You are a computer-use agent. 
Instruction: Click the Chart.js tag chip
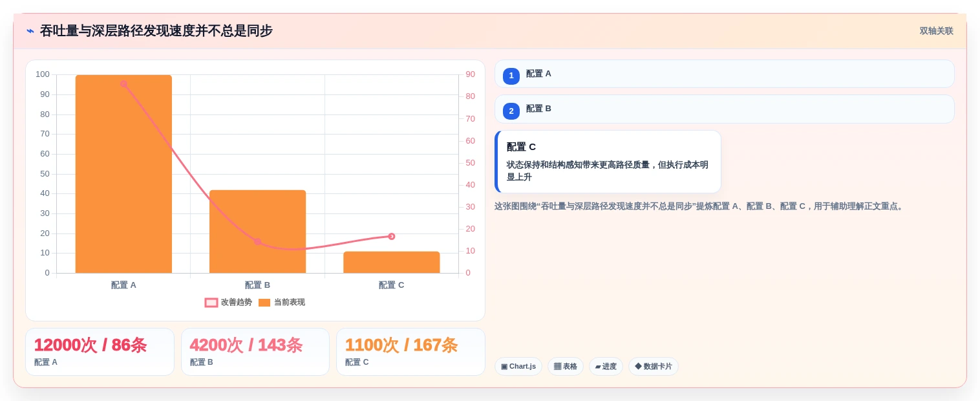click(518, 367)
